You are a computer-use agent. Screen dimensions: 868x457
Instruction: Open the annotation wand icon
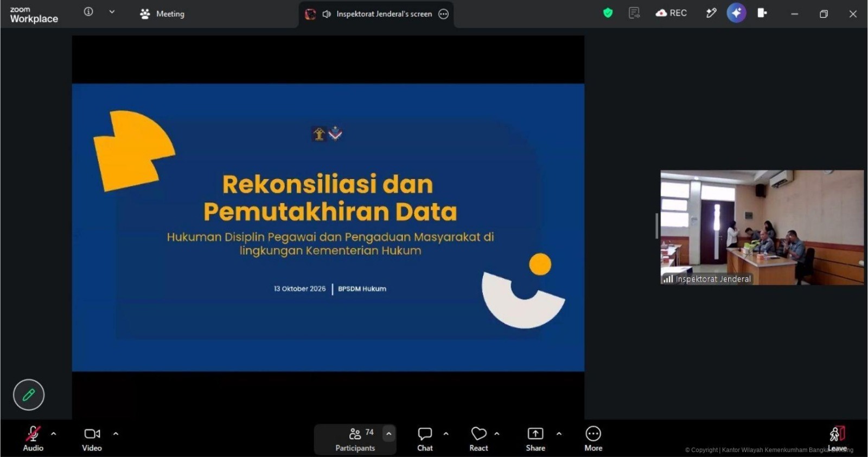pyautogui.click(x=711, y=12)
